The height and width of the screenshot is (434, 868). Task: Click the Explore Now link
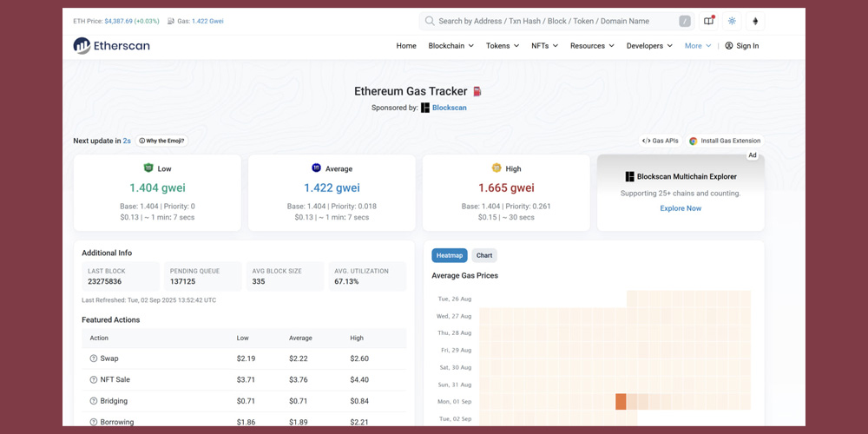point(681,208)
